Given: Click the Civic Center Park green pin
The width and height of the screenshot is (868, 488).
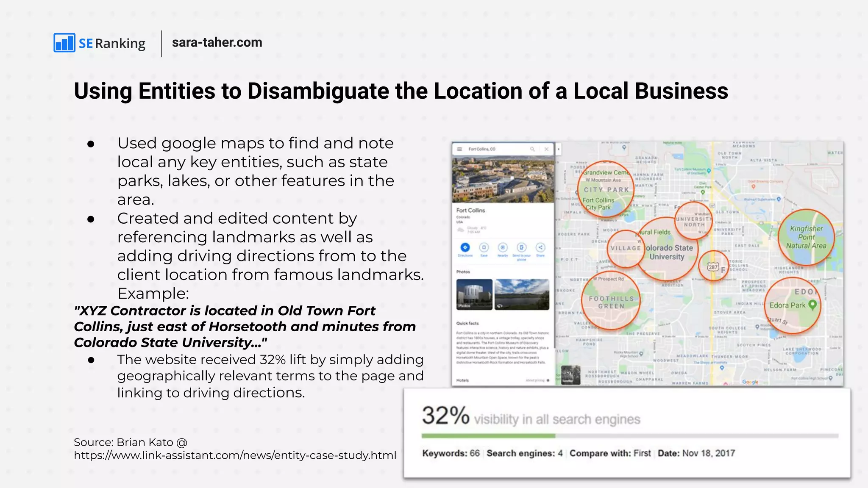Looking at the screenshot, I should [703, 192].
